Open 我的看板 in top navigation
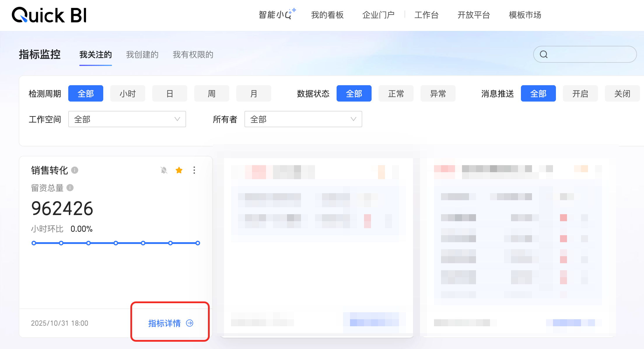This screenshot has height=349, width=644. [x=327, y=15]
